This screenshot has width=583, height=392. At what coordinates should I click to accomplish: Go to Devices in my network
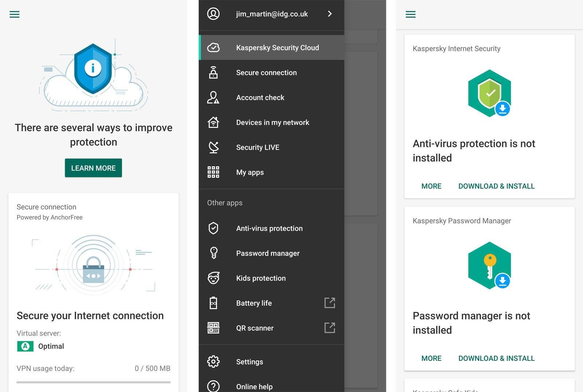[x=271, y=122]
